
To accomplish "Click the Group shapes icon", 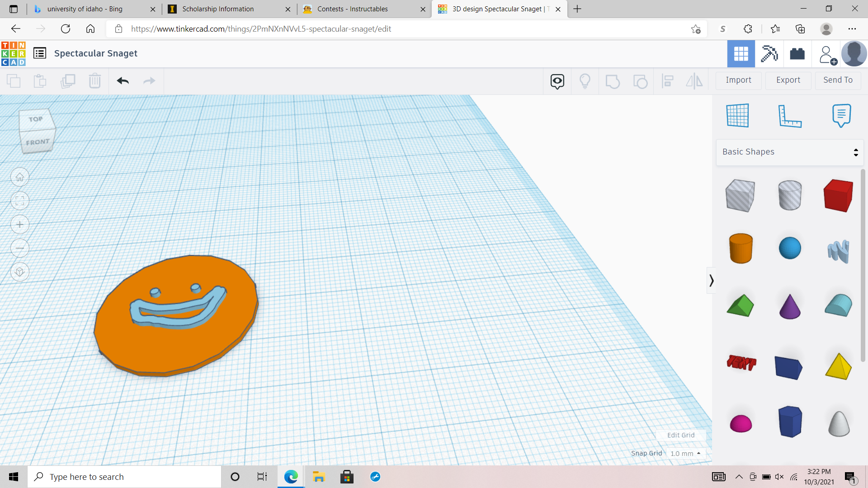I will pyautogui.click(x=613, y=82).
